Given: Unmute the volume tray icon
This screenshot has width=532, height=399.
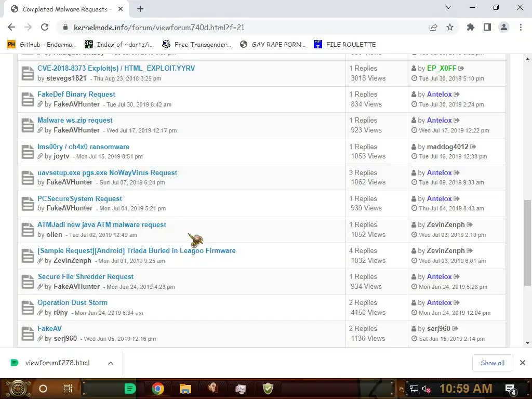Looking at the screenshot, I should pos(426,389).
